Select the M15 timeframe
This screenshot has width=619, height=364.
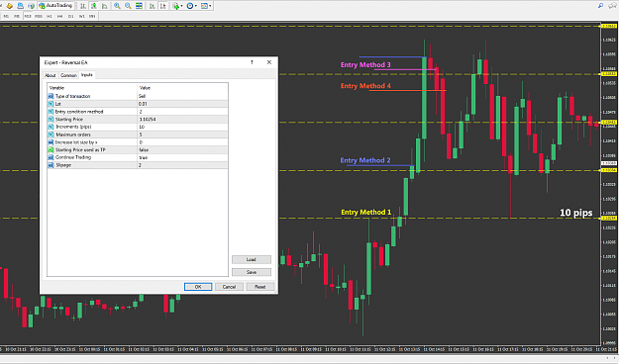(x=28, y=16)
